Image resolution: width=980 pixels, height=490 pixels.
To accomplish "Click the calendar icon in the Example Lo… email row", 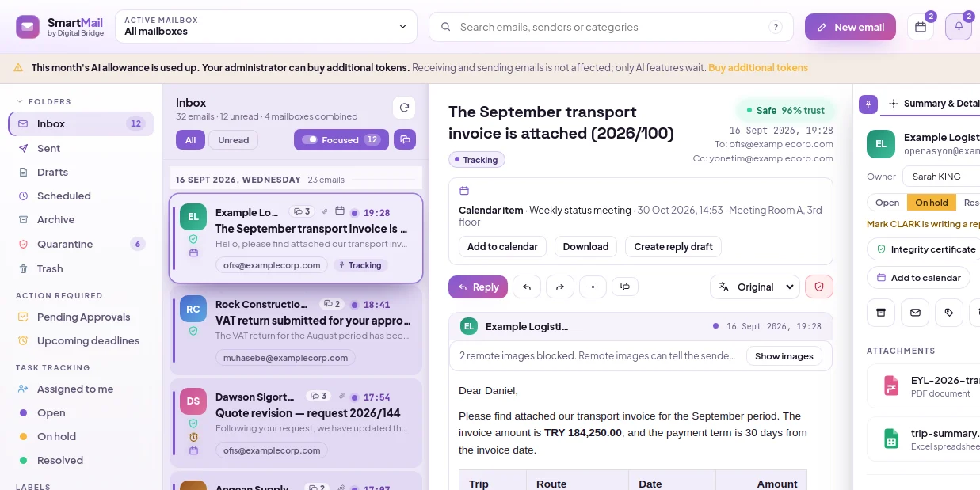I will pyautogui.click(x=340, y=211).
